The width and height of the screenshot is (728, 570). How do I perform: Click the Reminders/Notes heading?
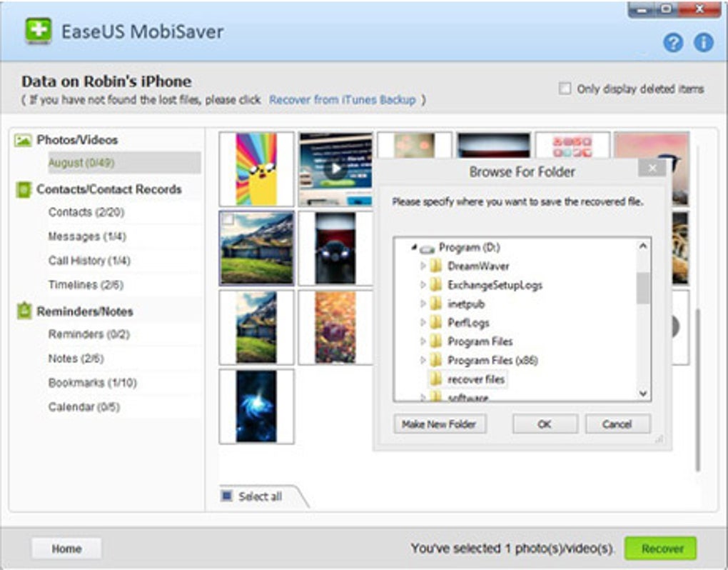pyautogui.click(x=85, y=311)
